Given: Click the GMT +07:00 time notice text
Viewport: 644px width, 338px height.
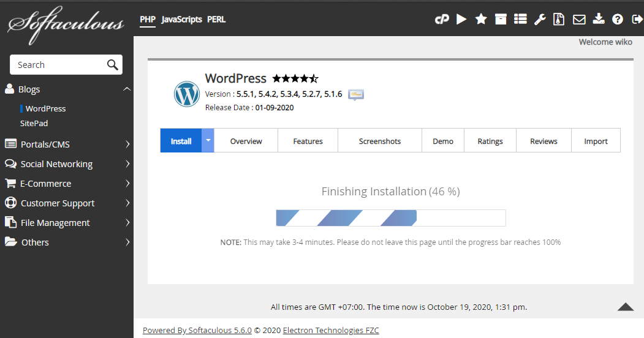Looking at the screenshot, I should (399, 307).
